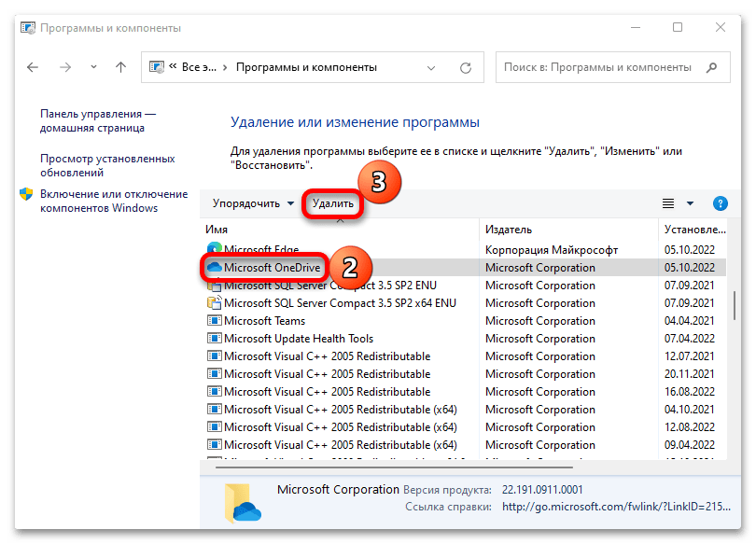
Task: Sort by the 'Имя' column header
Action: pyautogui.click(x=340, y=230)
